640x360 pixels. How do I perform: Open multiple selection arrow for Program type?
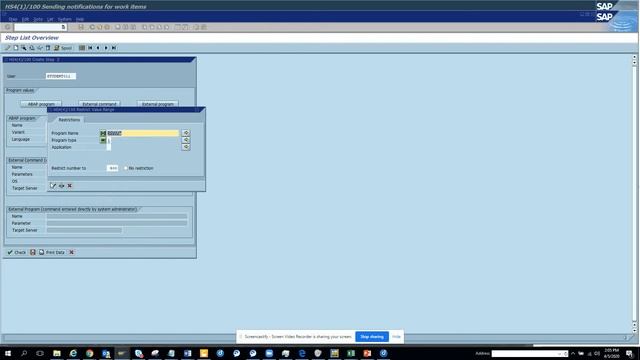coord(186,140)
